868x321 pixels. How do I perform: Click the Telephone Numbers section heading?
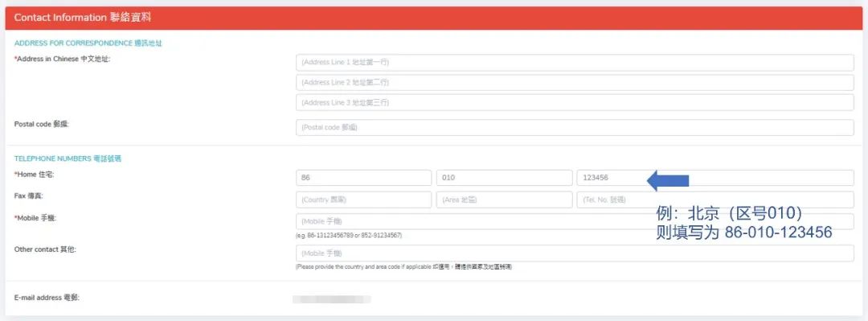[x=68, y=158]
